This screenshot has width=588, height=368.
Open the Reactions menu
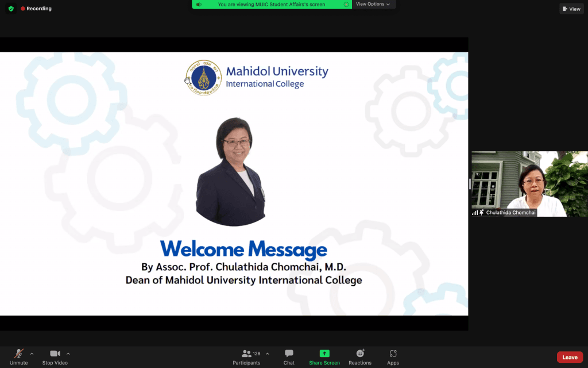tap(360, 356)
